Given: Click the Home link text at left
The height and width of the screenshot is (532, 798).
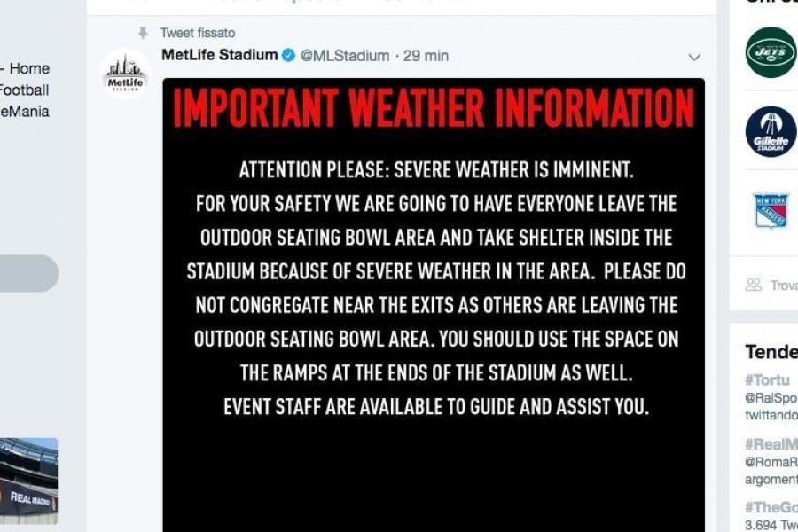Looking at the screenshot, I should (x=29, y=69).
